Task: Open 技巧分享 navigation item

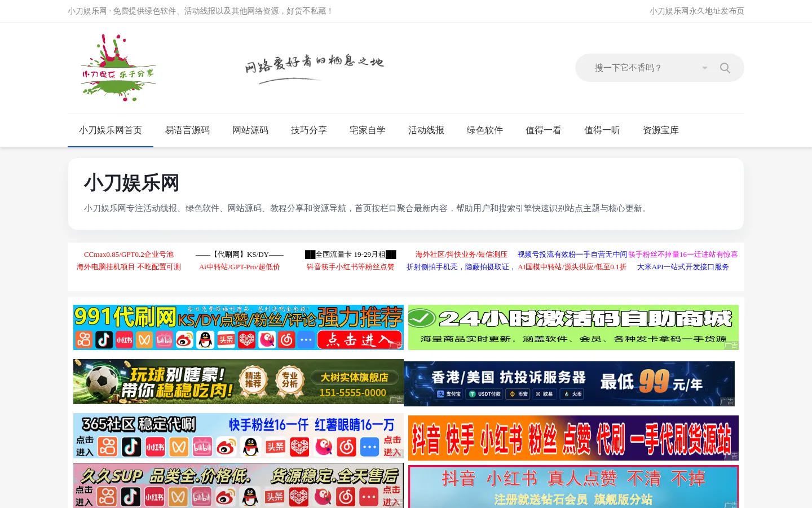Action: point(309,130)
